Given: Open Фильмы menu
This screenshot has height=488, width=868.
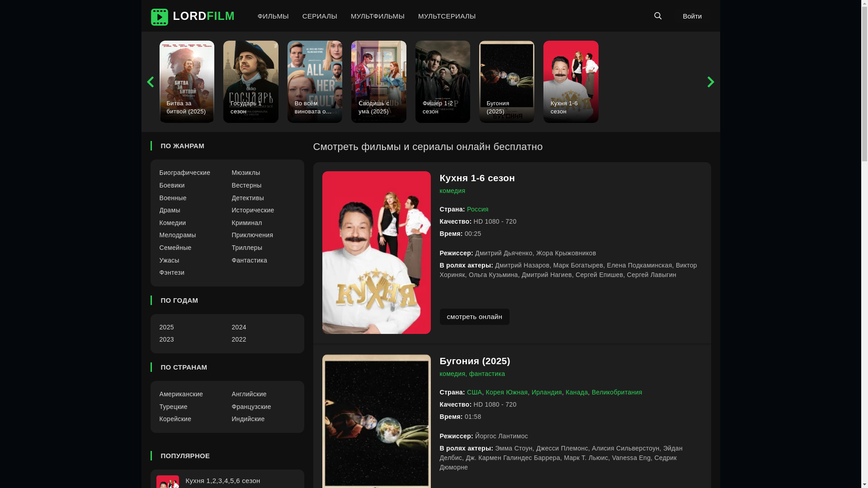Looking at the screenshot, I should click(273, 16).
